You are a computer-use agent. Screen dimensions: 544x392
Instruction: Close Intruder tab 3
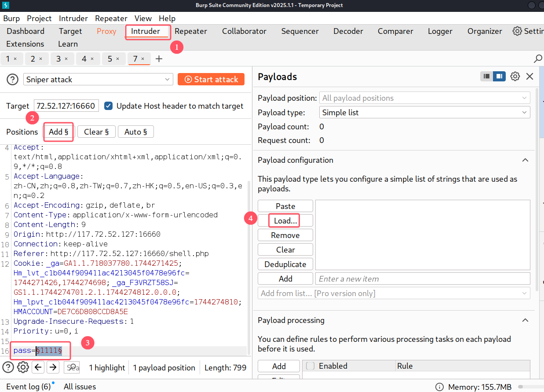tap(66, 59)
